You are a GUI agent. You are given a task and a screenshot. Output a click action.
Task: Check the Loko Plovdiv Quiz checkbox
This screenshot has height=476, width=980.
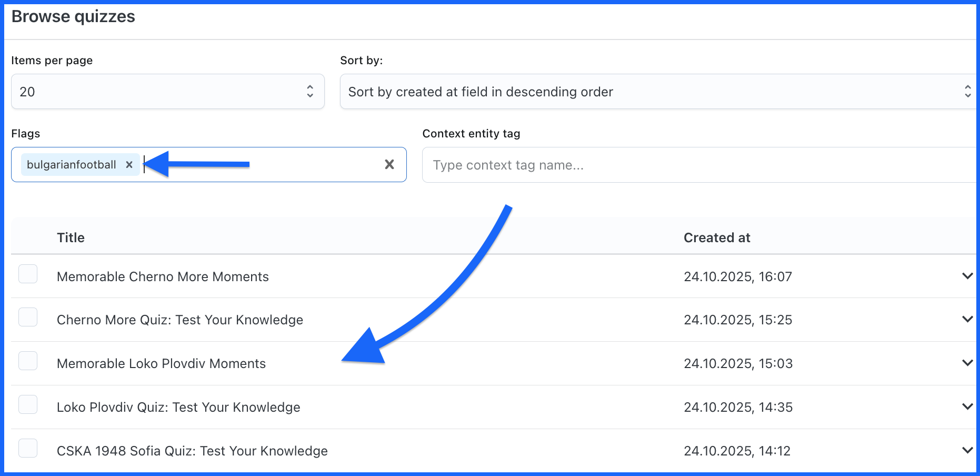(x=28, y=405)
